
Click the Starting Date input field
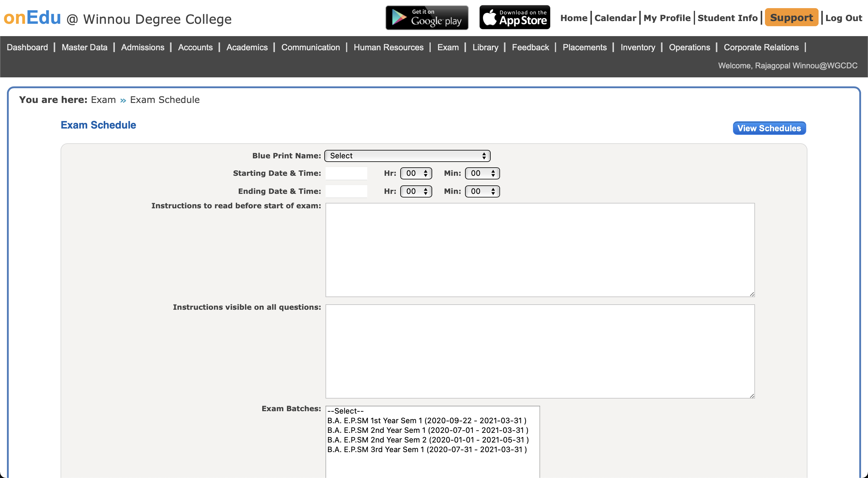(x=346, y=173)
